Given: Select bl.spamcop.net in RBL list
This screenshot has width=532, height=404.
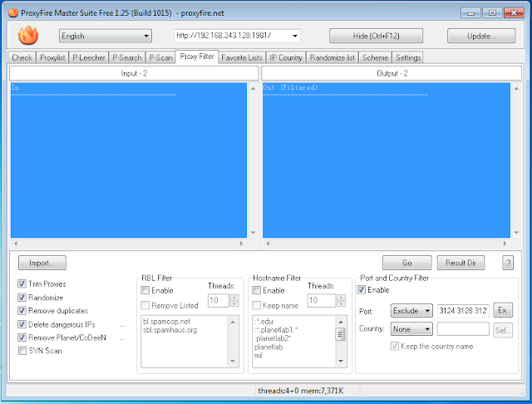Looking at the screenshot, I should tap(166, 321).
